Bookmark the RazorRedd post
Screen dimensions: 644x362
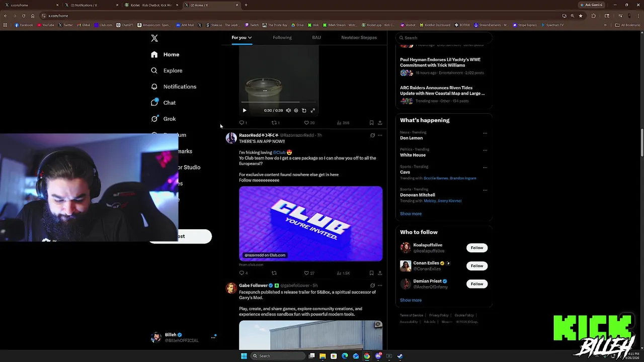371,273
